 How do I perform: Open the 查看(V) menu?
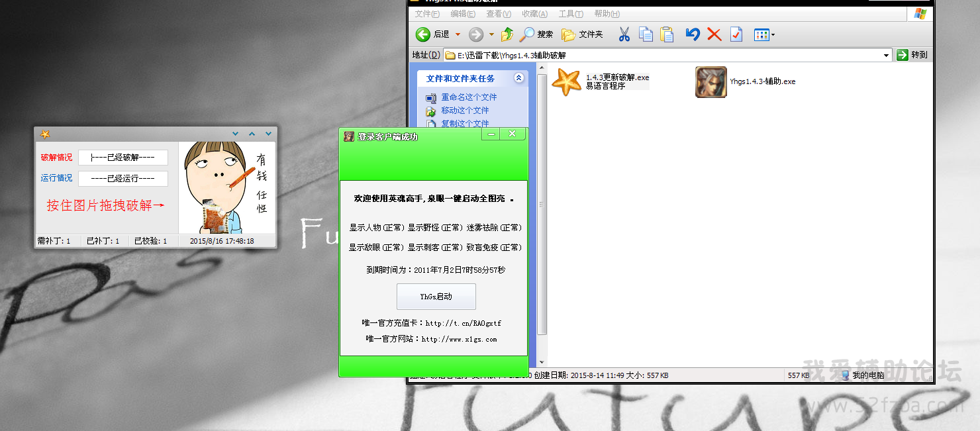point(498,14)
